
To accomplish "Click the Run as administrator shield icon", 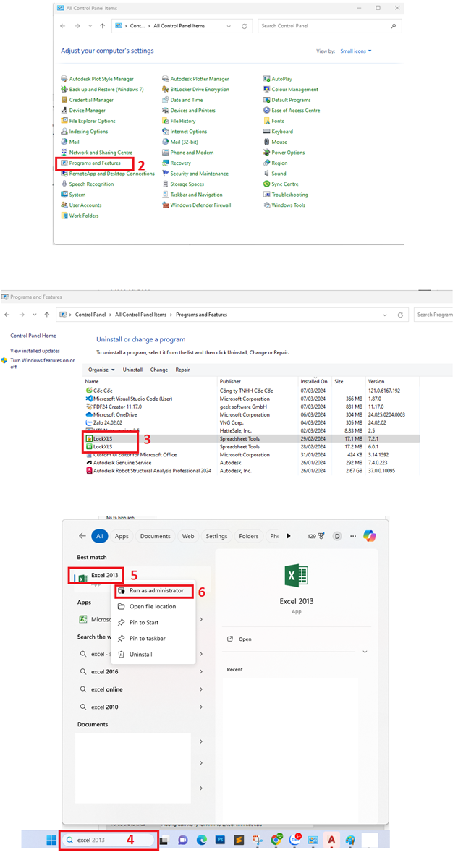I will coord(122,591).
